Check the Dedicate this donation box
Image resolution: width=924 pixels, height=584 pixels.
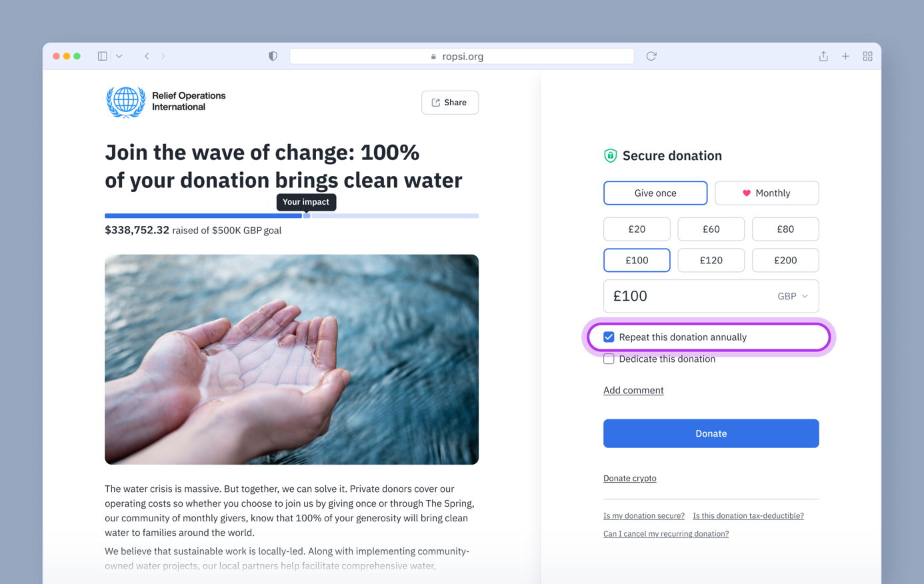pyautogui.click(x=609, y=359)
